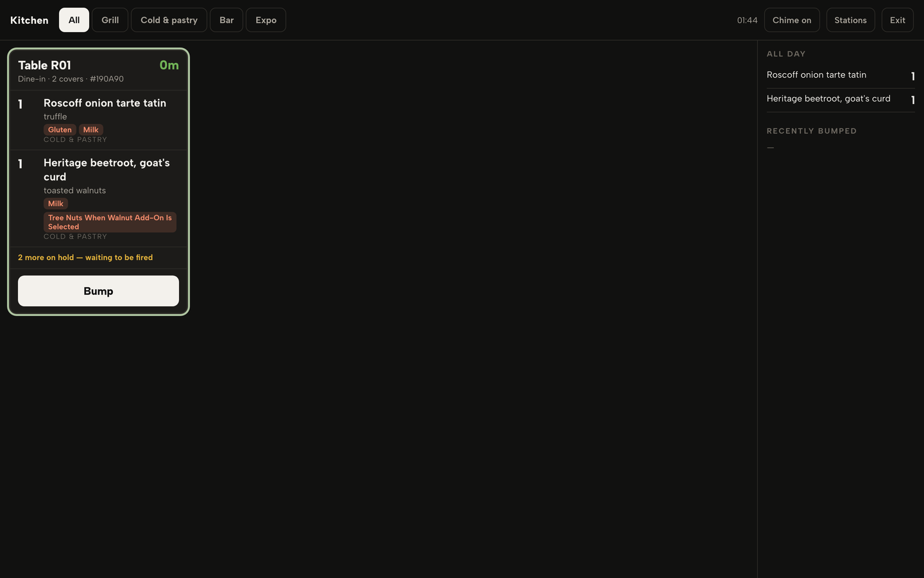This screenshot has height=578, width=924.
Task: Open the Cold & pastry tab
Action: point(169,20)
